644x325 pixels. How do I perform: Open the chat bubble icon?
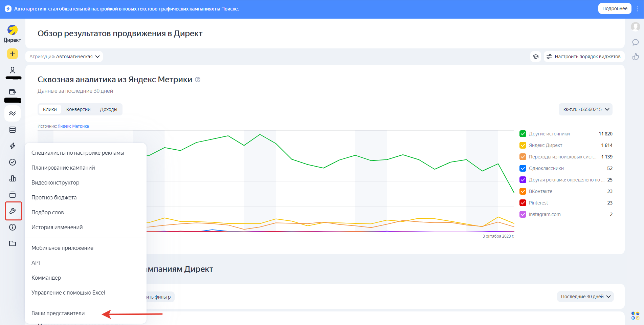[x=636, y=42]
